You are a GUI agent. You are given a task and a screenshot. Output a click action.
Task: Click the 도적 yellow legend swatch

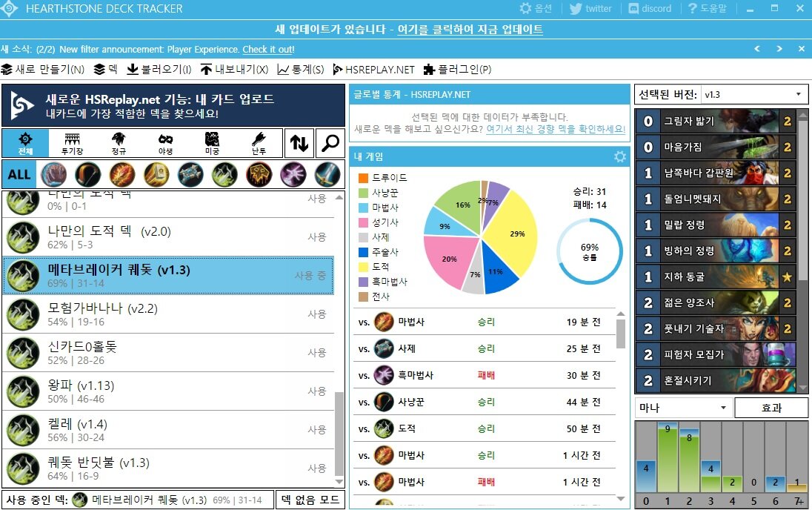[364, 267]
